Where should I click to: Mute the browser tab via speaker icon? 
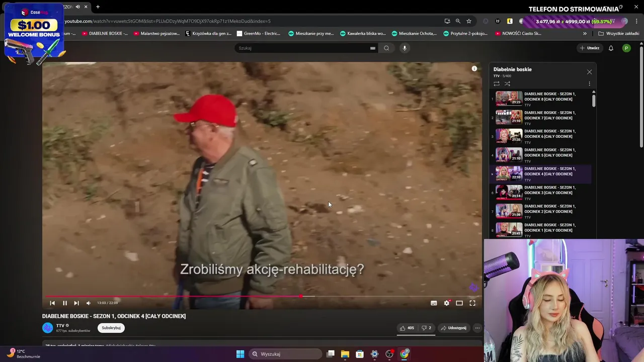[77, 7]
